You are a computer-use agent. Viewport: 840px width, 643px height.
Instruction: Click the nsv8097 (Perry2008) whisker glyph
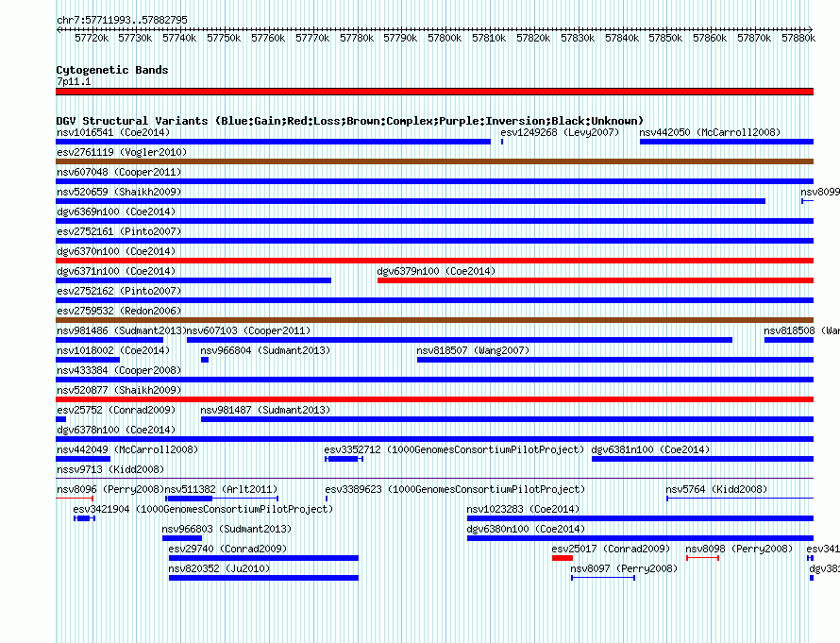pos(603,578)
